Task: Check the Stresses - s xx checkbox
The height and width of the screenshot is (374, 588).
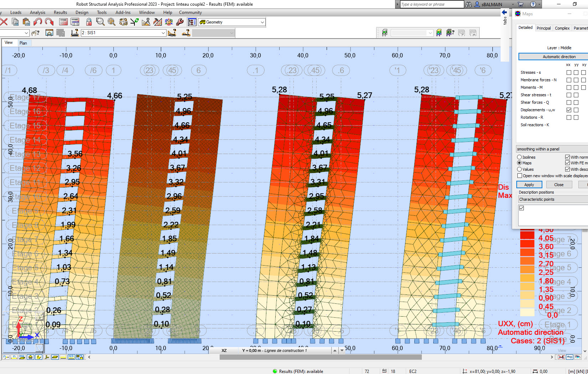Action: point(569,72)
